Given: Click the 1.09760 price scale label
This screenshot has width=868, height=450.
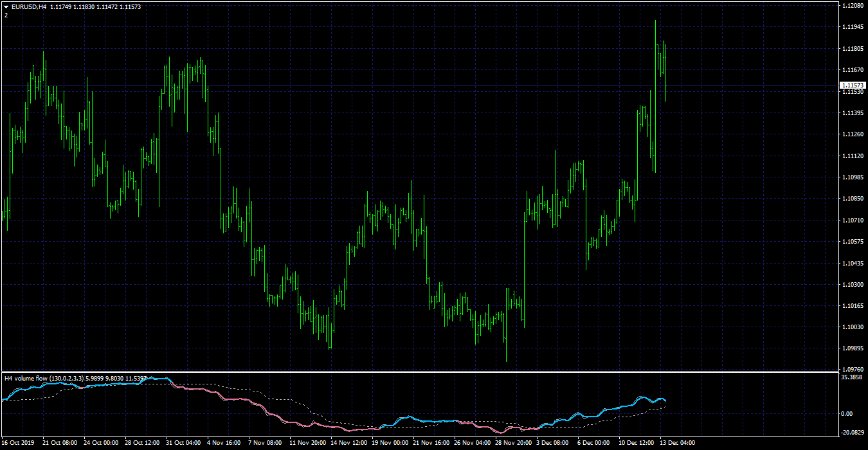Looking at the screenshot, I should click(x=852, y=370).
